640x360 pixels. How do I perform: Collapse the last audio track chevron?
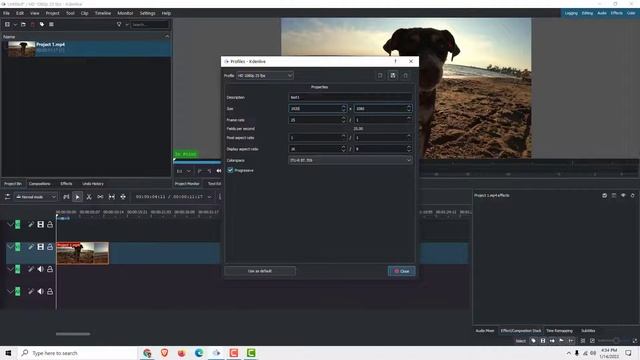10,291
